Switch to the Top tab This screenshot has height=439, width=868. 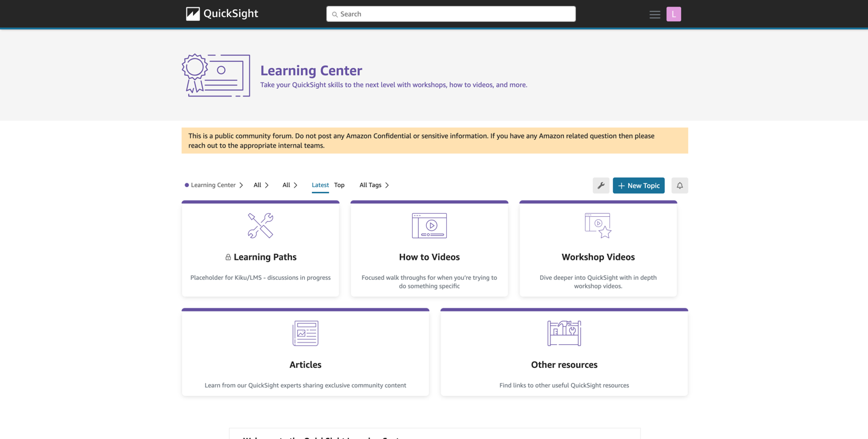[339, 185]
